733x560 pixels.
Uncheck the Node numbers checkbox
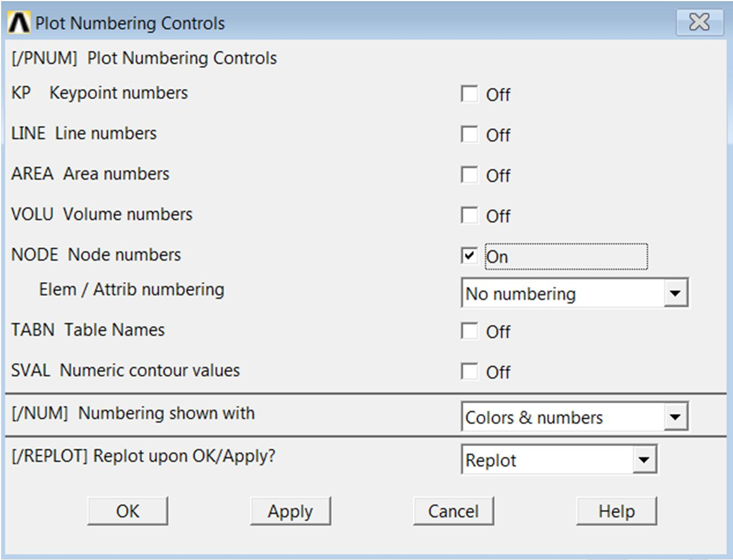(x=469, y=255)
